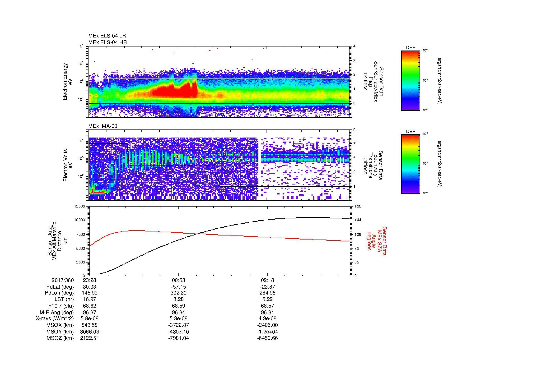Image resolution: width=555 pixels, height=392 pixels.
Task: Click the 'Electron Volts eV' axis label
Action: (67, 165)
